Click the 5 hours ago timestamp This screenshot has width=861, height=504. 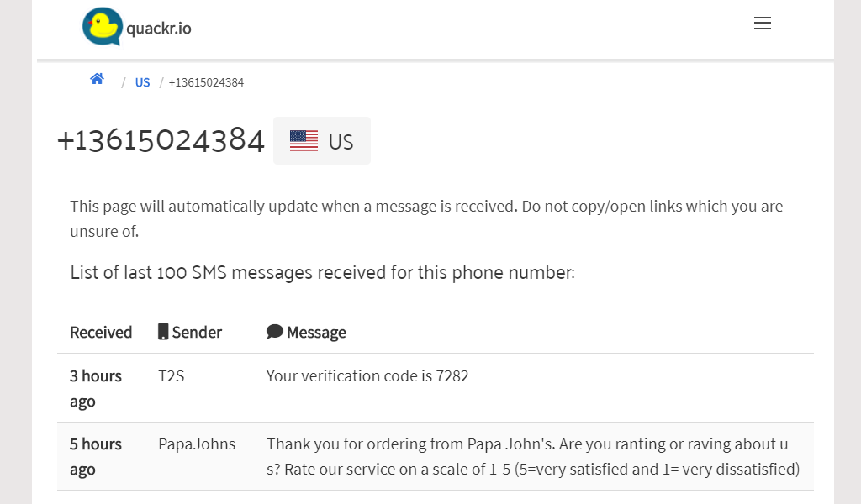[x=95, y=456]
